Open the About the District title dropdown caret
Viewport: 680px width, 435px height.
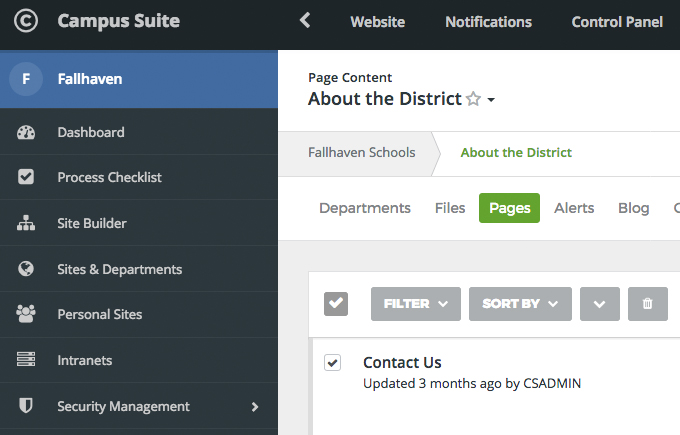(x=491, y=100)
